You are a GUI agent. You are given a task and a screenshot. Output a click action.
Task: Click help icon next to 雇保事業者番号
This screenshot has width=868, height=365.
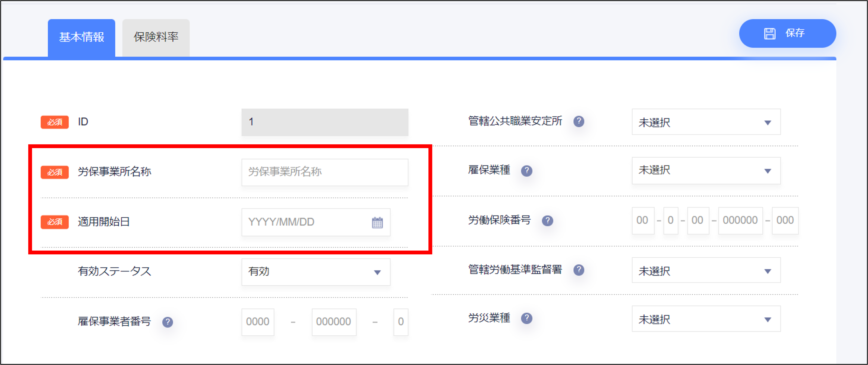click(168, 322)
